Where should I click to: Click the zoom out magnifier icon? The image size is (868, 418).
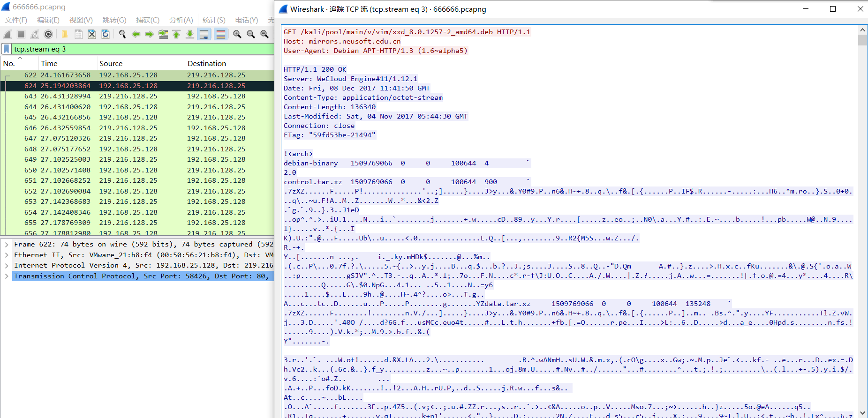251,34
